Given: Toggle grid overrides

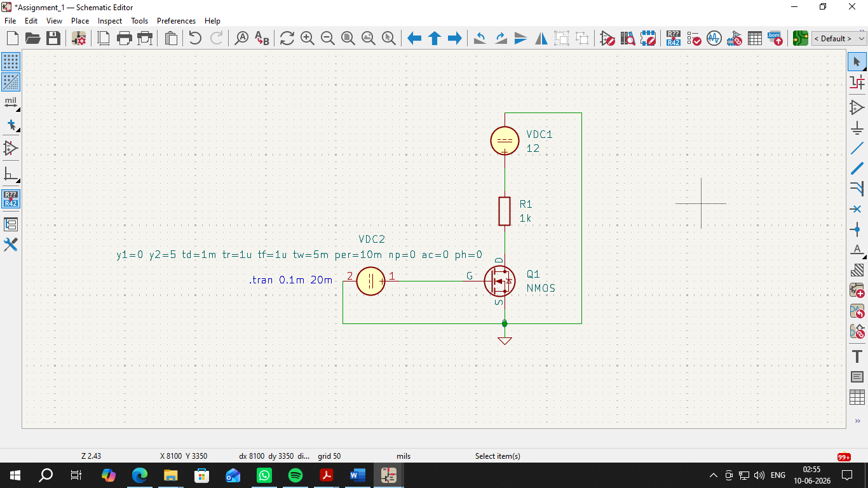Looking at the screenshot, I should tap(11, 82).
